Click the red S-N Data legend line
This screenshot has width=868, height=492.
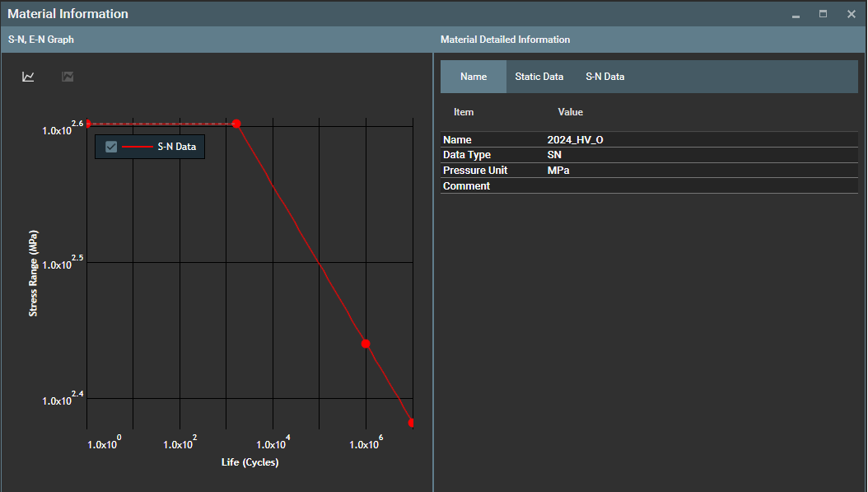[x=137, y=147]
